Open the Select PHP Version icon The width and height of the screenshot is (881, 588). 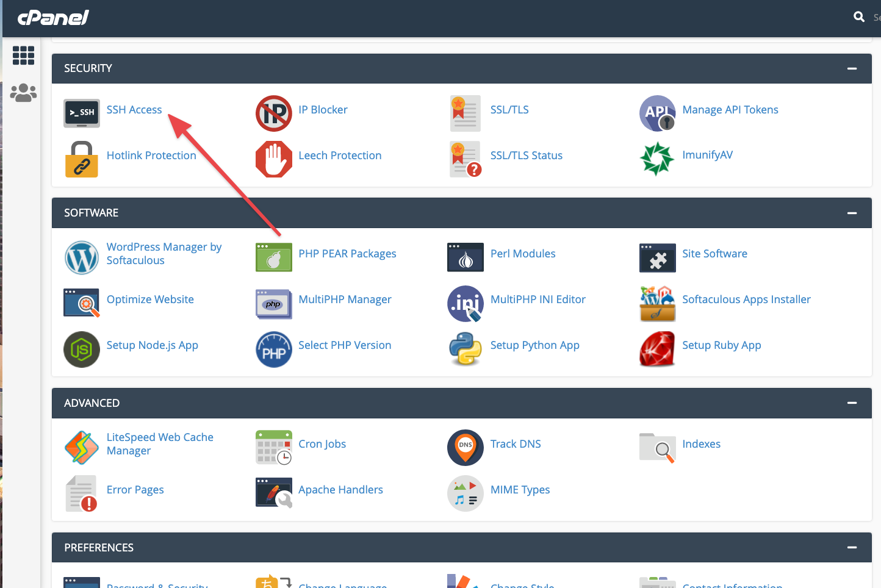coord(274,350)
